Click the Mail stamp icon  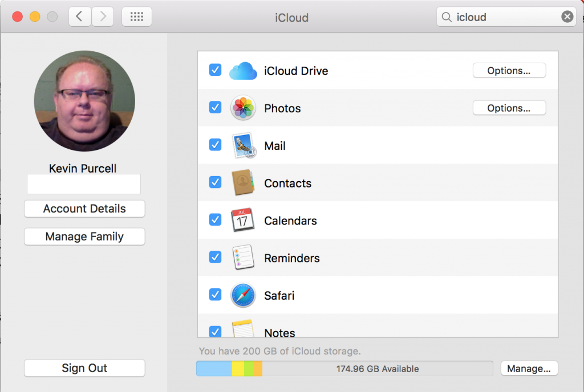(244, 145)
